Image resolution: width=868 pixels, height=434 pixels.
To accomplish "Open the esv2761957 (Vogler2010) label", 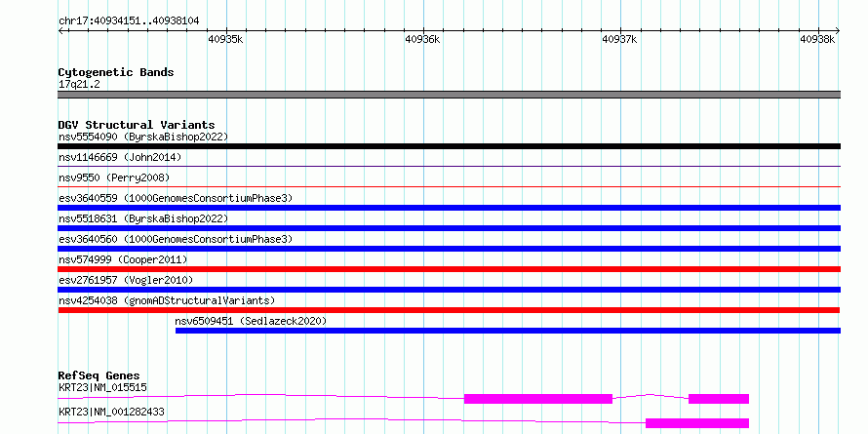I will click(x=126, y=280).
